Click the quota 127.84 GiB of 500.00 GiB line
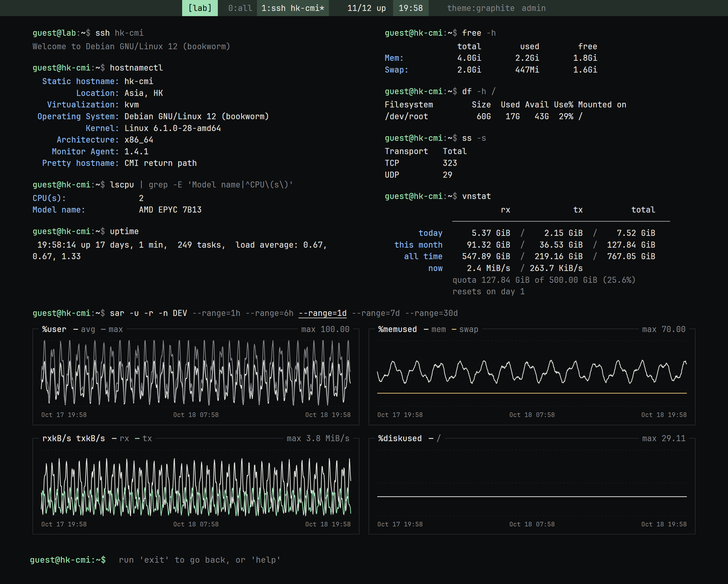Viewport: 728px width, 584px height. click(544, 280)
